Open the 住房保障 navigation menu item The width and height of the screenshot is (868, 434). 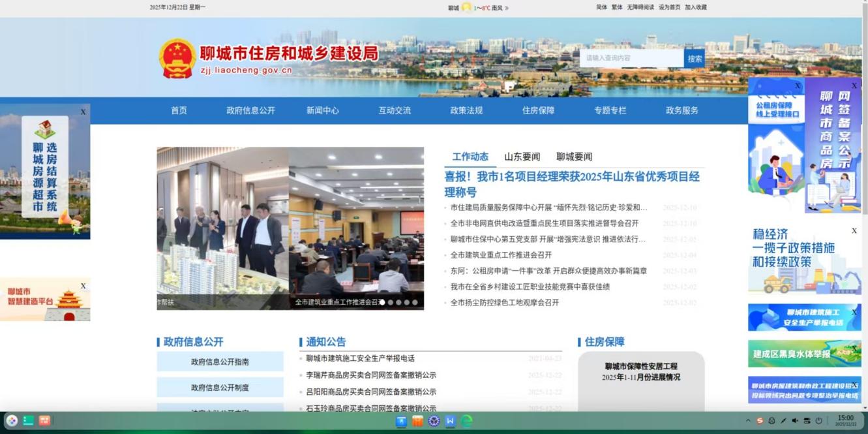[x=538, y=111]
